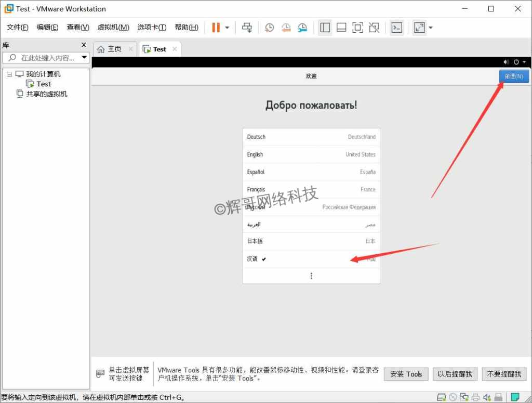The height and width of the screenshot is (403, 532).
Task: Open the 文件(F) menu
Action: pos(17,27)
